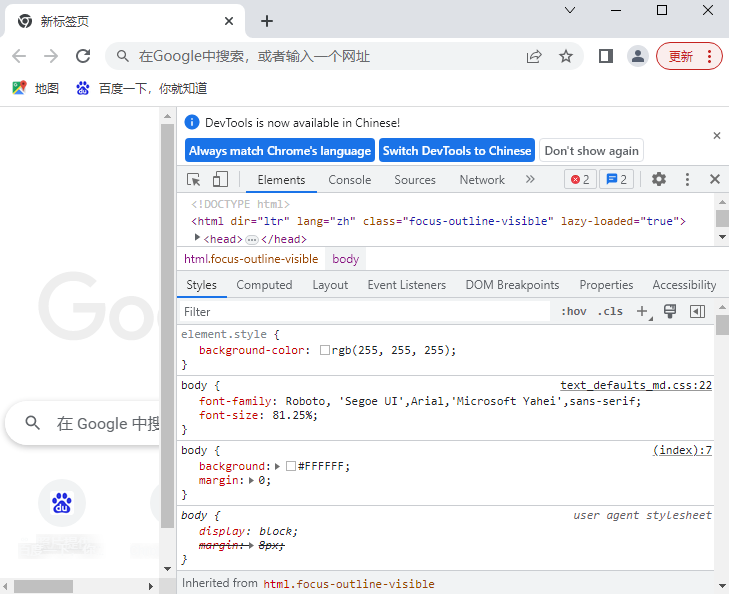
Task: Click the red errors counter badge
Action: [580, 179]
